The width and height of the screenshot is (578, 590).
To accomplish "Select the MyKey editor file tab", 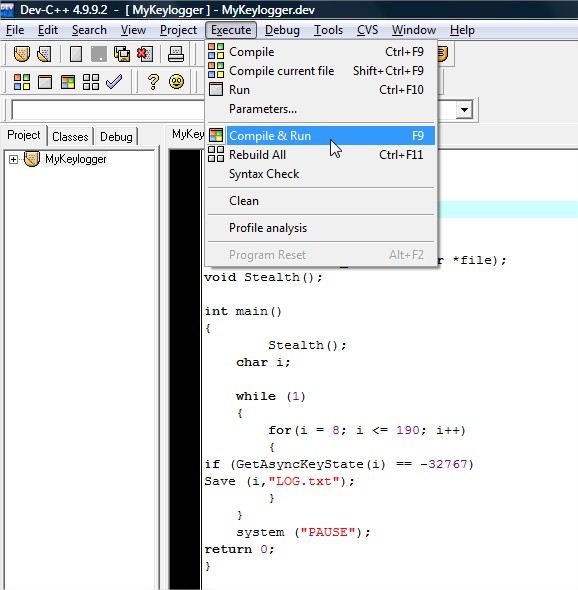I will click(187, 134).
